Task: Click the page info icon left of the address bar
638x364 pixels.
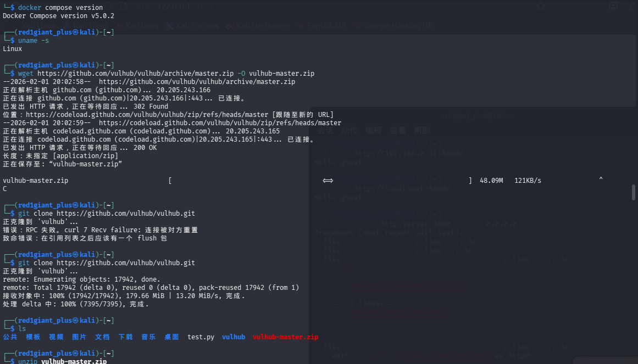Action: tap(124, 6)
